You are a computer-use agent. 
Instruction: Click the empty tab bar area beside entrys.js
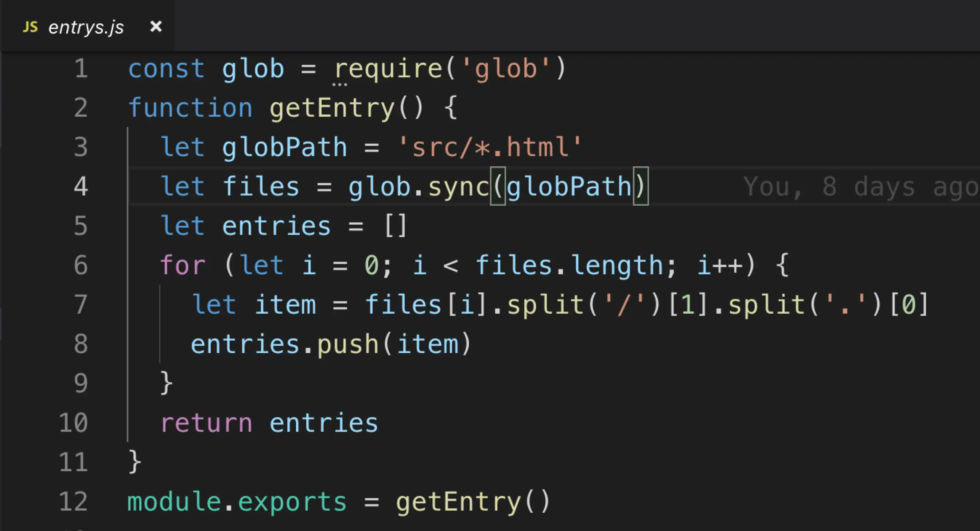click(x=571, y=26)
